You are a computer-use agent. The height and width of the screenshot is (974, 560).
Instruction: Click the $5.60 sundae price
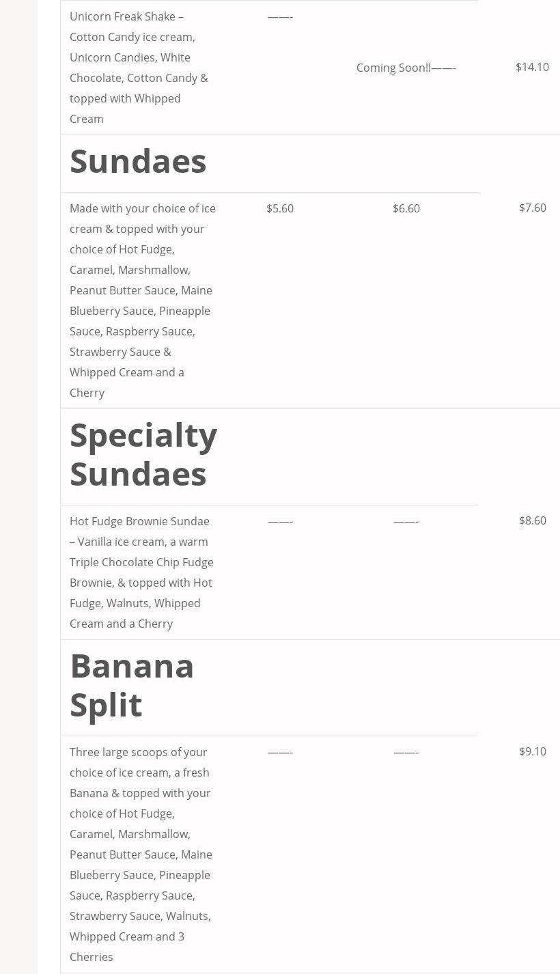(x=280, y=208)
